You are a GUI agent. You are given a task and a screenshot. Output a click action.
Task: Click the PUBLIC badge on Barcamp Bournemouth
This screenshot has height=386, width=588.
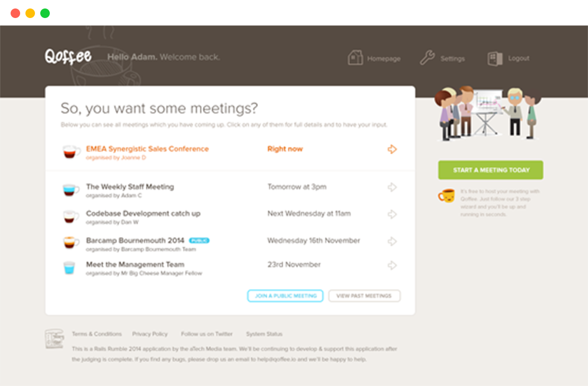[199, 240]
